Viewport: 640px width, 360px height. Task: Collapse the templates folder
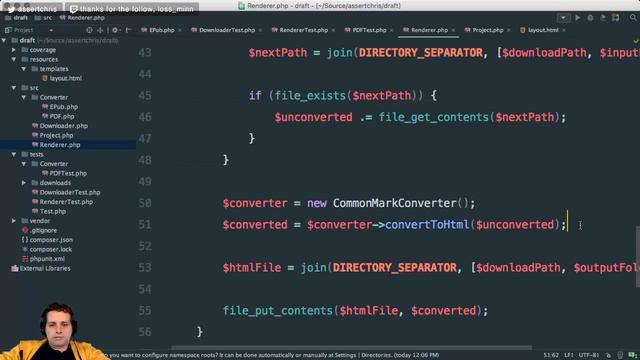point(24,69)
